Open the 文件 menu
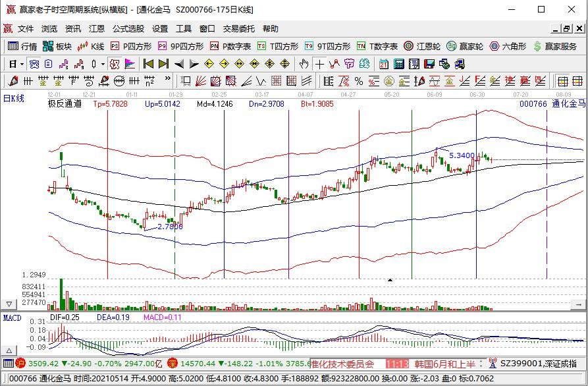The image size is (588, 386). [x=26, y=29]
